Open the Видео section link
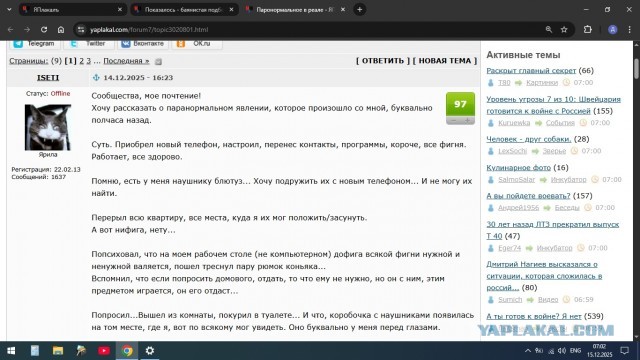 click(548, 300)
